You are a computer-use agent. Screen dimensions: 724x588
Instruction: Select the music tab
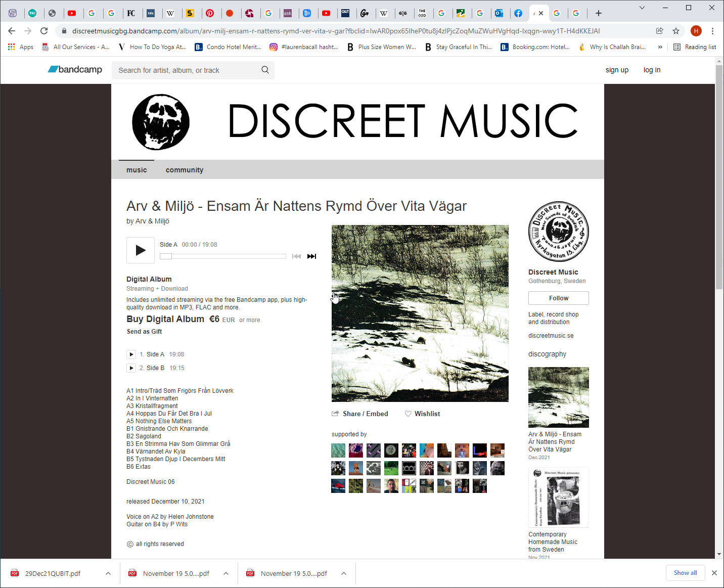(x=137, y=170)
